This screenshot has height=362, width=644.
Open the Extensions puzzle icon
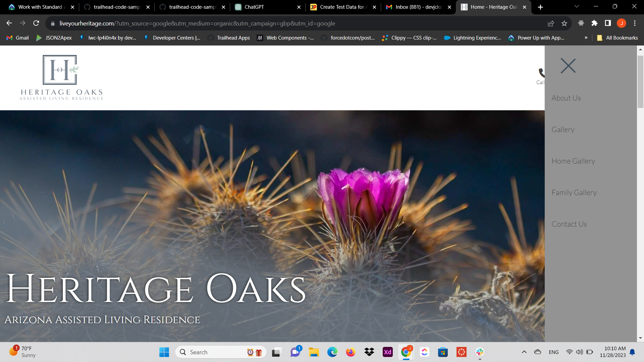[594, 23]
